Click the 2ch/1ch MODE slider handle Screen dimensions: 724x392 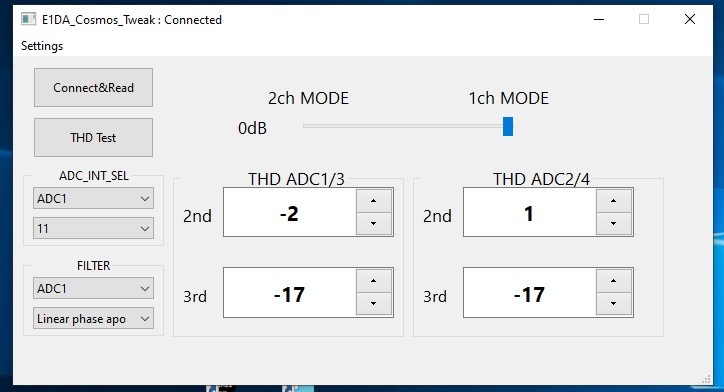pyautogui.click(x=508, y=127)
